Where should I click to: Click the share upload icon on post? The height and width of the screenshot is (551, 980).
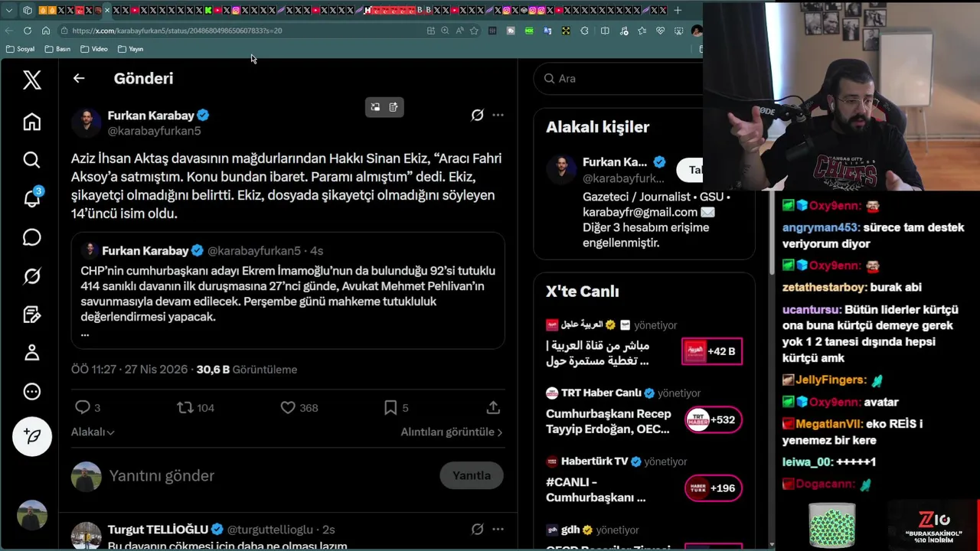493,407
